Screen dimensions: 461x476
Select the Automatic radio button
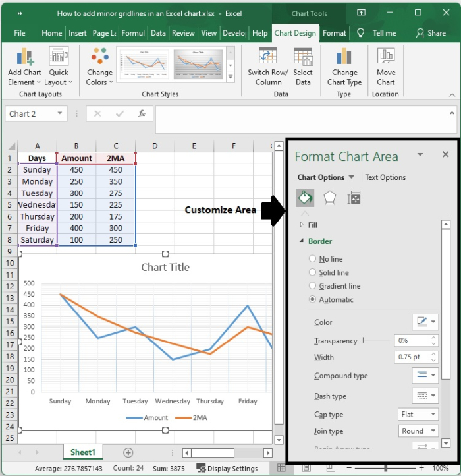pos(312,299)
